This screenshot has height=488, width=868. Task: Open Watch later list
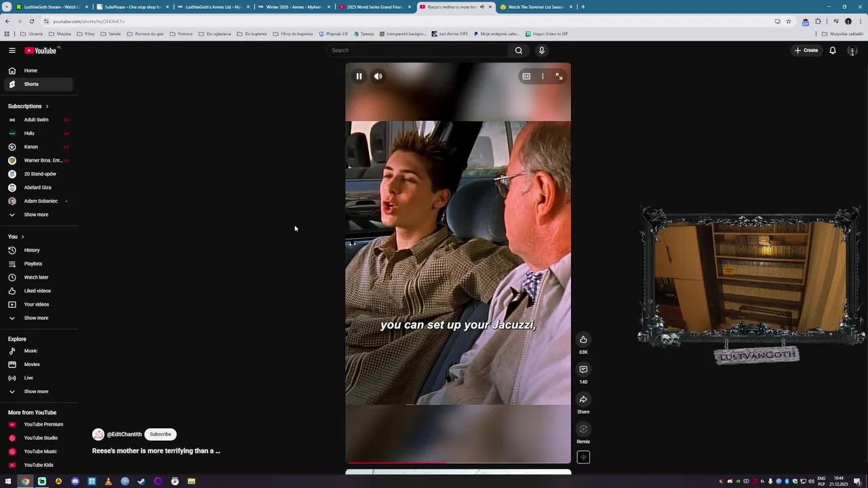(x=38, y=277)
